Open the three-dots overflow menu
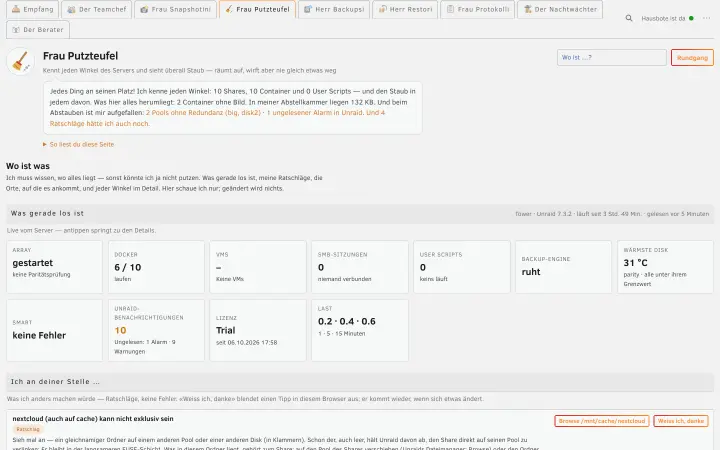Image resolution: width=720 pixels, height=450 pixels. pos(706,18)
